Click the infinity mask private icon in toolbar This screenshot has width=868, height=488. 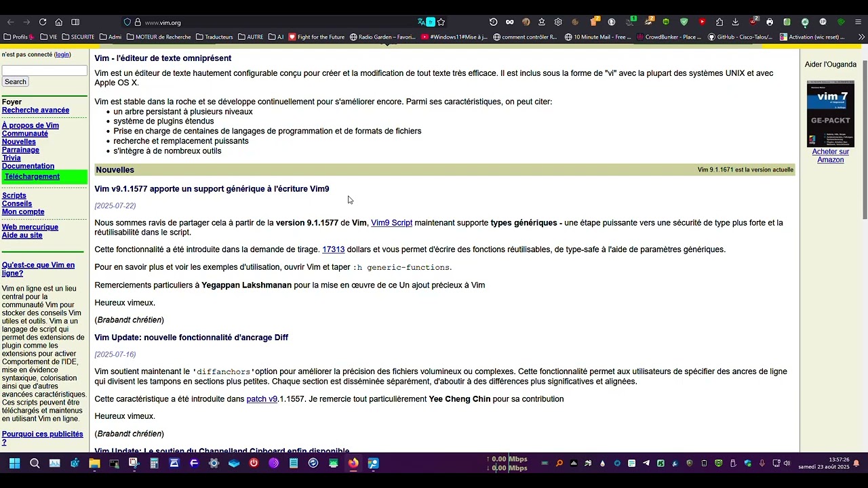pos(509,22)
